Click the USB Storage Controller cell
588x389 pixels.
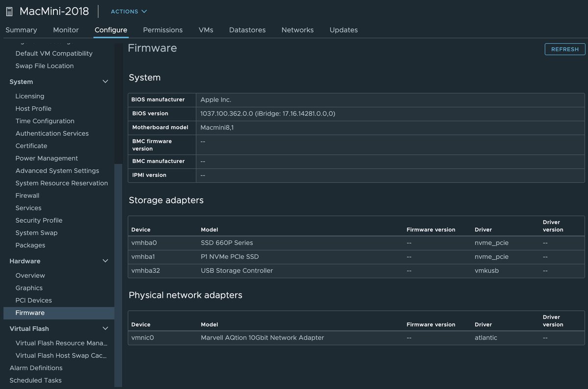point(237,270)
